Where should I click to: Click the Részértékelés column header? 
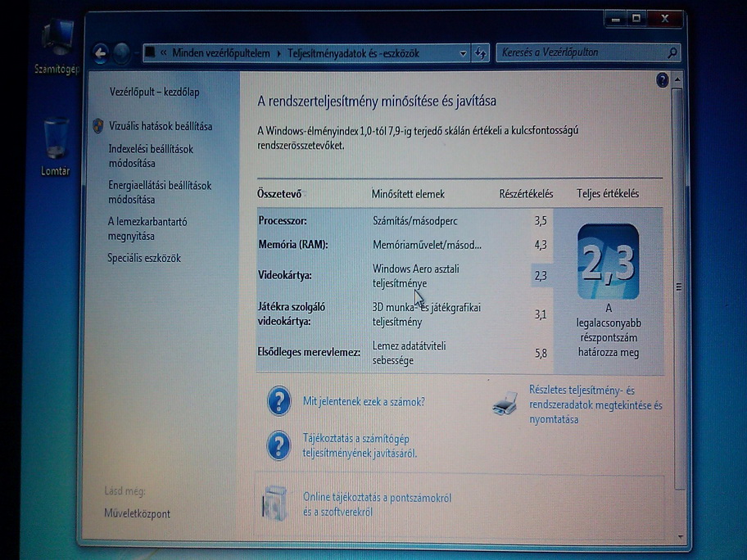(526, 194)
